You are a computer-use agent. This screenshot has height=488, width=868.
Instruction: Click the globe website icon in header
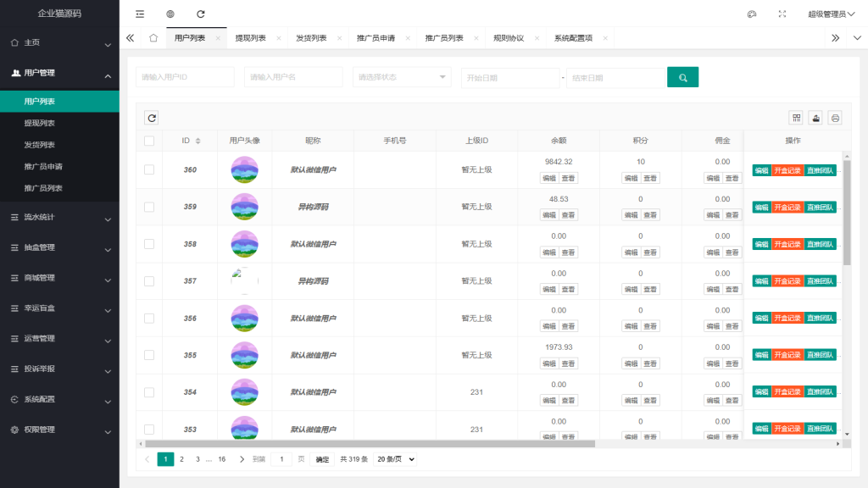click(x=170, y=14)
